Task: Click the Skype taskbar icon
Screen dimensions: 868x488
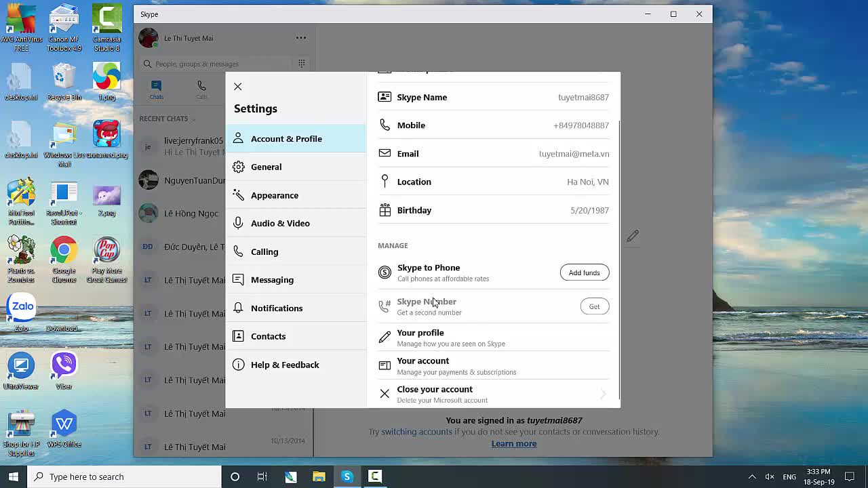Action: (x=347, y=476)
